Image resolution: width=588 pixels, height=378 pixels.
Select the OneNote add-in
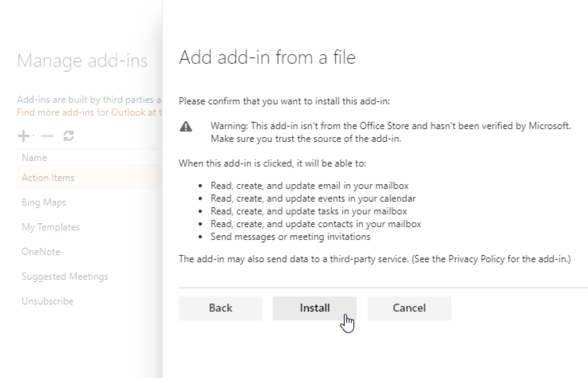pyautogui.click(x=40, y=251)
